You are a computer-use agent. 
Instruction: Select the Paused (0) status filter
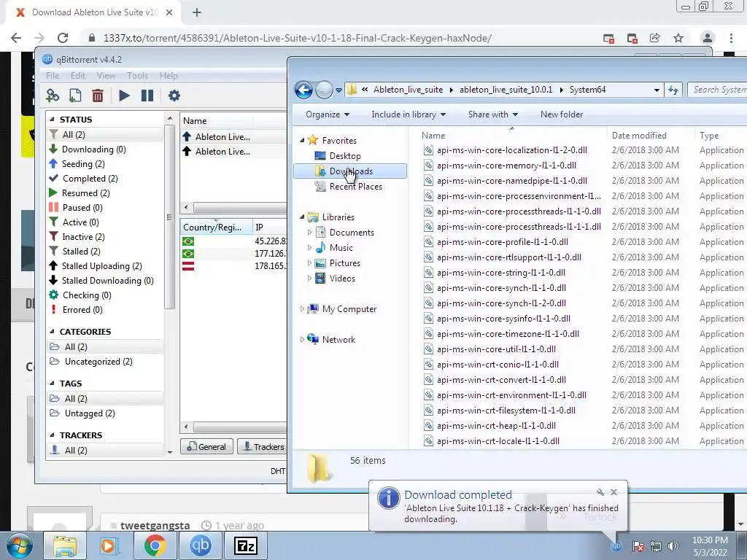pos(82,208)
